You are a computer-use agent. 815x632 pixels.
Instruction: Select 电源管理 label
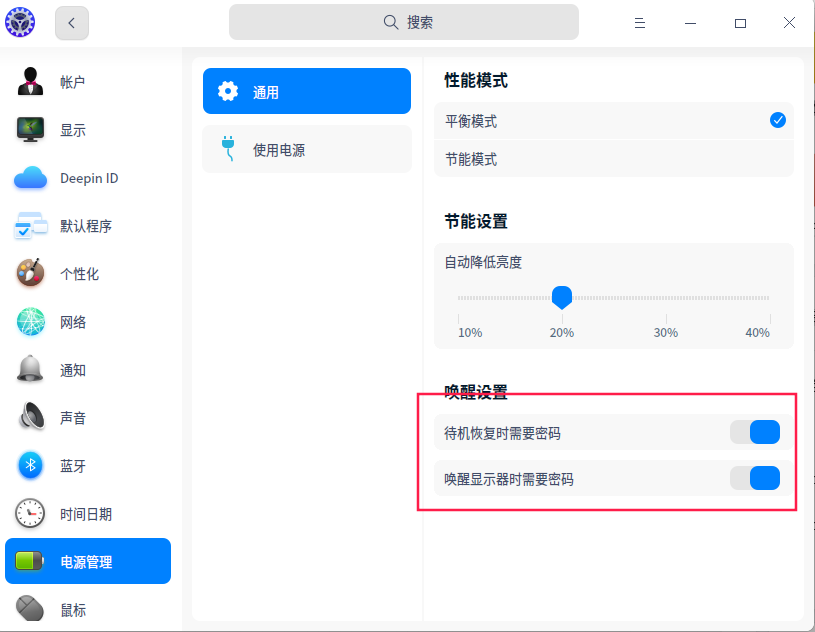[x=86, y=562]
